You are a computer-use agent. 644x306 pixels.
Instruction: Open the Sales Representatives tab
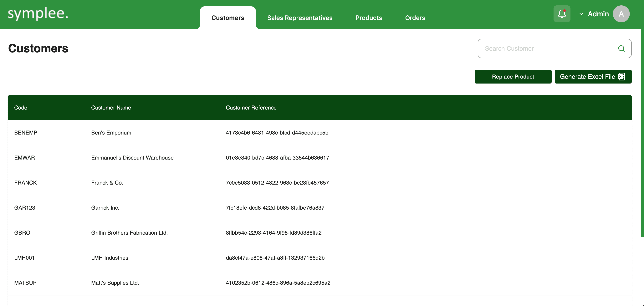coord(300,18)
